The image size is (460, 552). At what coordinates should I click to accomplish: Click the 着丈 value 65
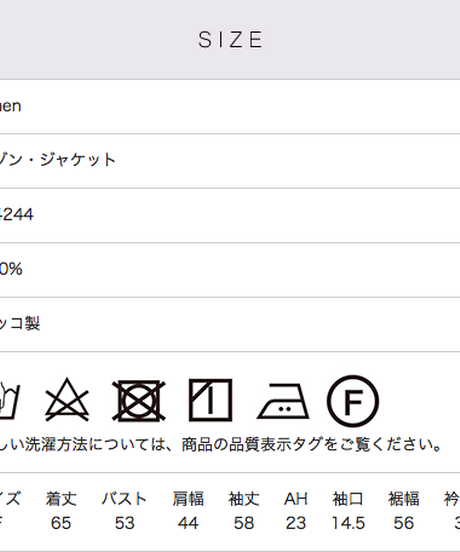(x=61, y=523)
